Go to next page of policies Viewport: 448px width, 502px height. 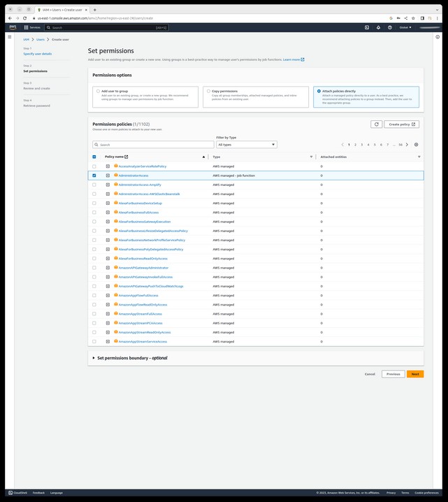coord(407,145)
